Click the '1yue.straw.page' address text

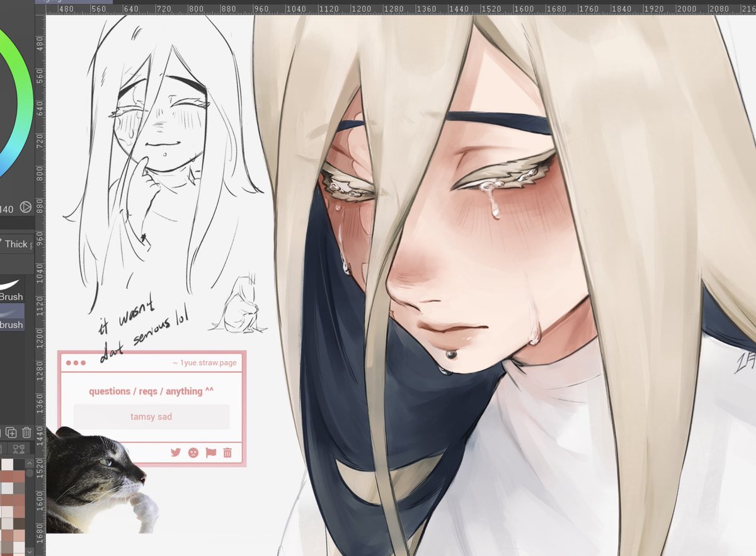pos(208,363)
